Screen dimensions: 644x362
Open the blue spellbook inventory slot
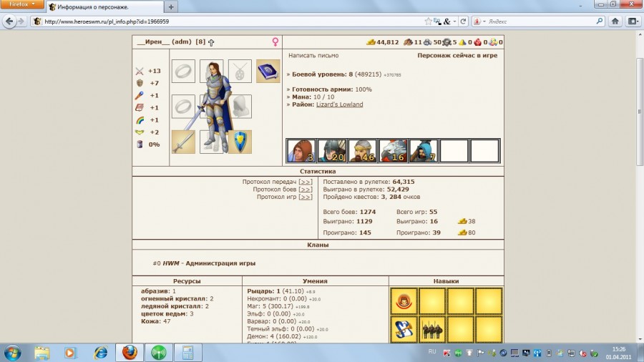268,71
